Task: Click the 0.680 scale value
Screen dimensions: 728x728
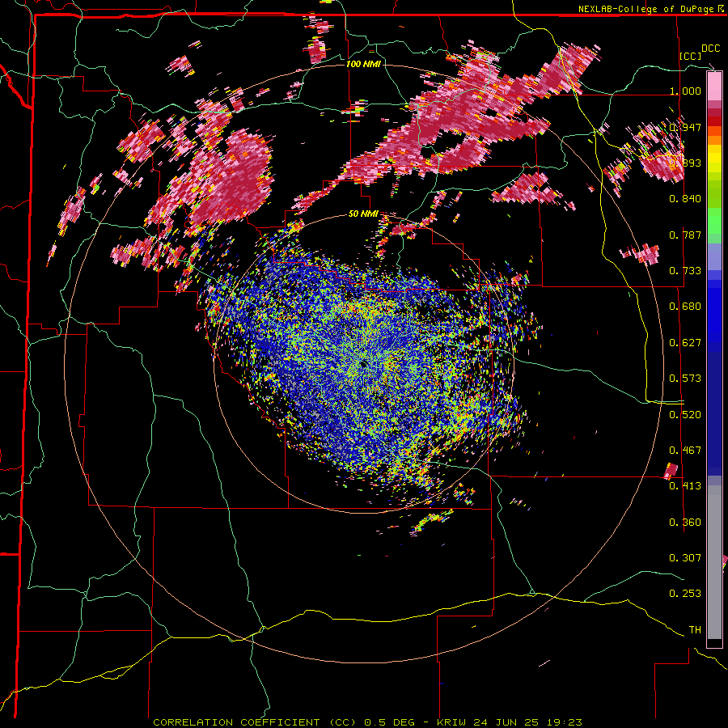Action: 685,307
